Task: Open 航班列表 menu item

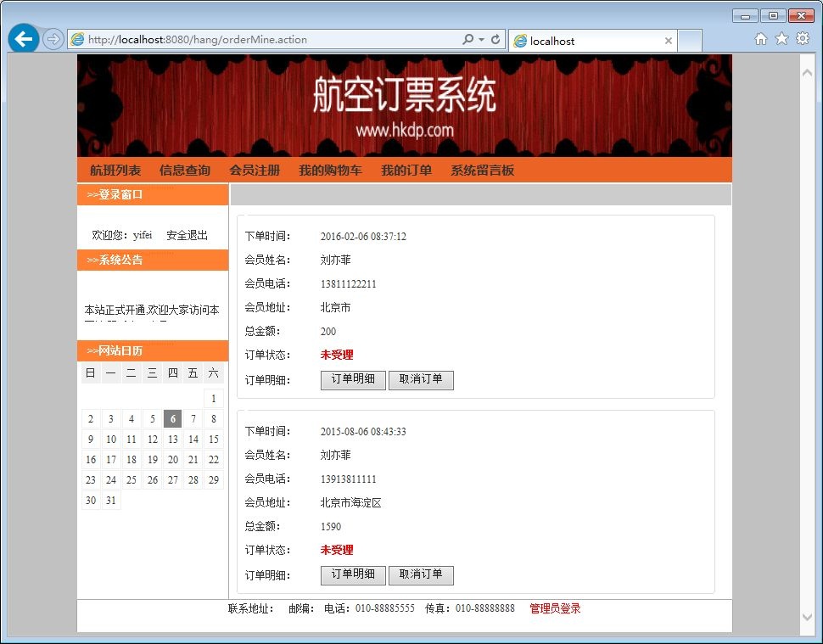Action: tap(115, 170)
